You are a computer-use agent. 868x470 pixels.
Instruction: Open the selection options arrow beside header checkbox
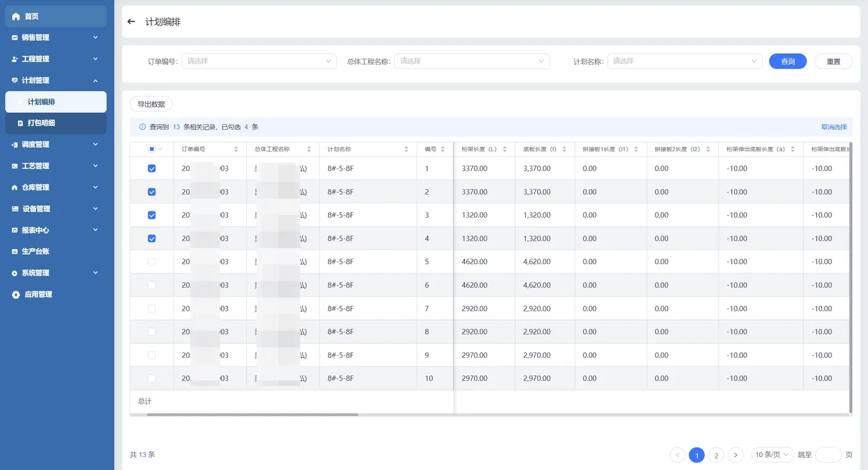click(x=160, y=149)
